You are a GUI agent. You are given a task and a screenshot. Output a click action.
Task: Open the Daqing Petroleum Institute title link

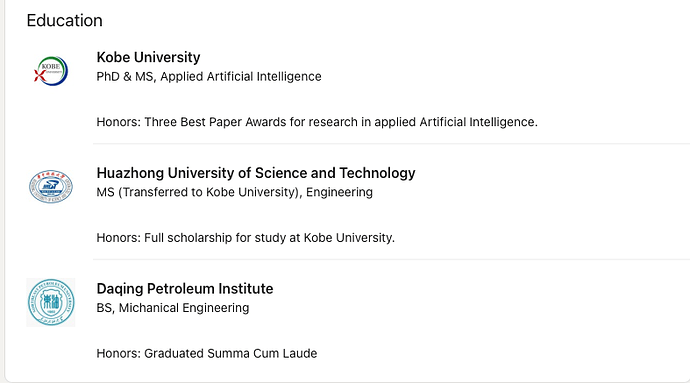185,289
